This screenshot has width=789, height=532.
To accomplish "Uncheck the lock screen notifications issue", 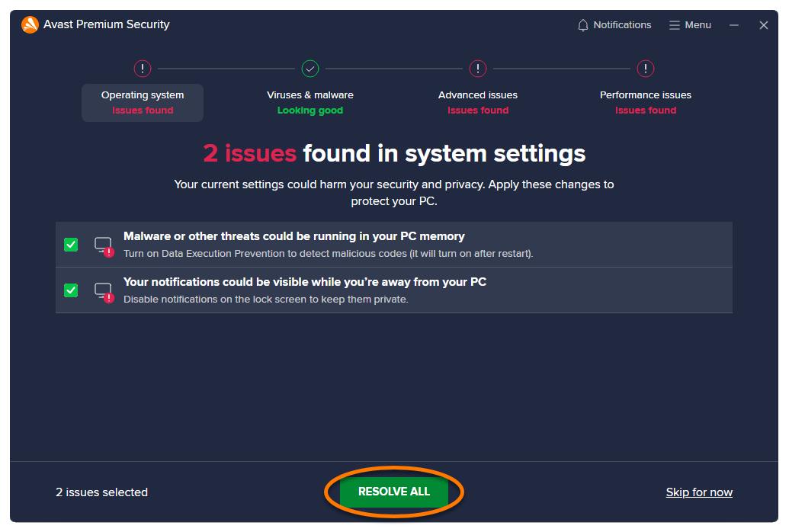I will pos(71,290).
